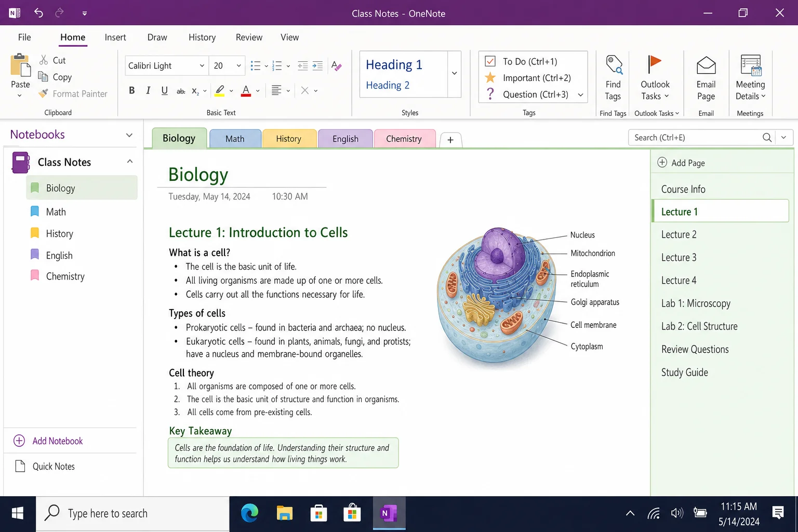
Task: Open File Explorer from taskbar
Action: [x=284, y=513]
